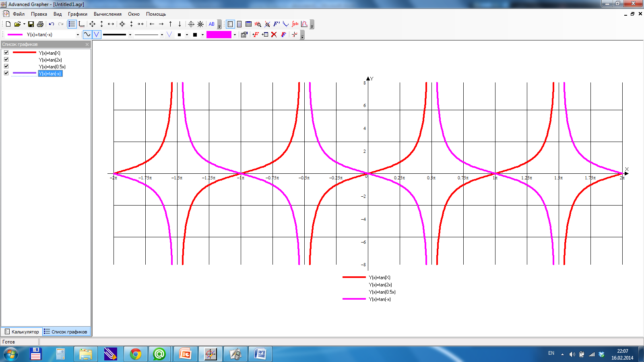Viewport: 644px width, 362px height.
Task: Click the y(x) evaluate function magnifier icon
Action: coord(258,24)
